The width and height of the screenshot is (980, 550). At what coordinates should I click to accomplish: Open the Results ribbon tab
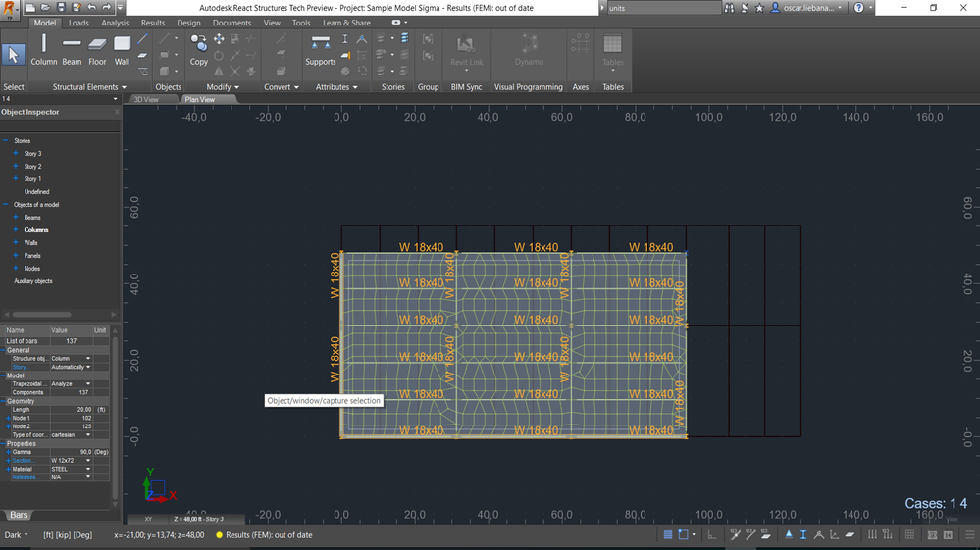(x=152, y=23)
